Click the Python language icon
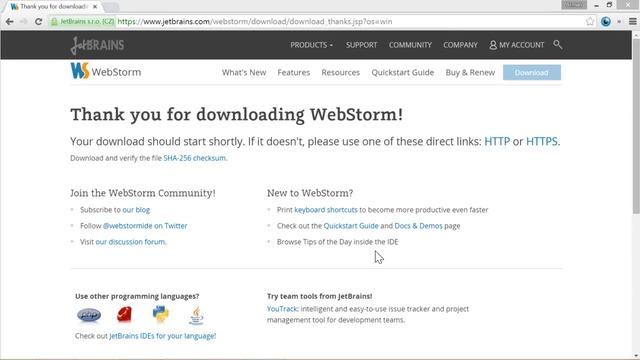The height and width of the screenshot is (360, 640). click(x=160, y=315)
